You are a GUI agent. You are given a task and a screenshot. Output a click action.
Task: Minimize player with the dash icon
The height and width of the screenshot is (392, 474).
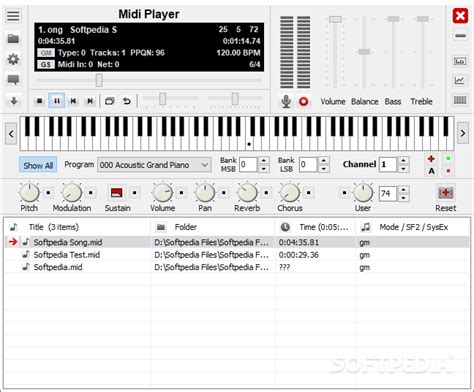[x=460, y=35]
